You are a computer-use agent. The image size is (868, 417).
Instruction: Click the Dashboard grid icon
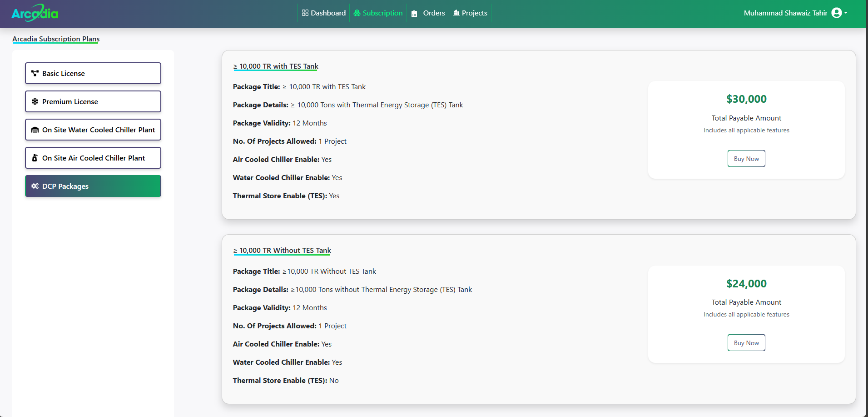[x=305, y=13]
